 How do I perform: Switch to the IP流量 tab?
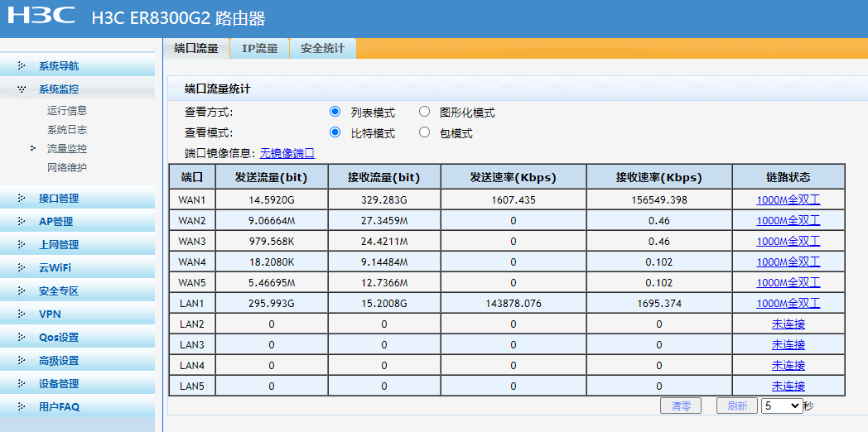click(x=259, y=49)
